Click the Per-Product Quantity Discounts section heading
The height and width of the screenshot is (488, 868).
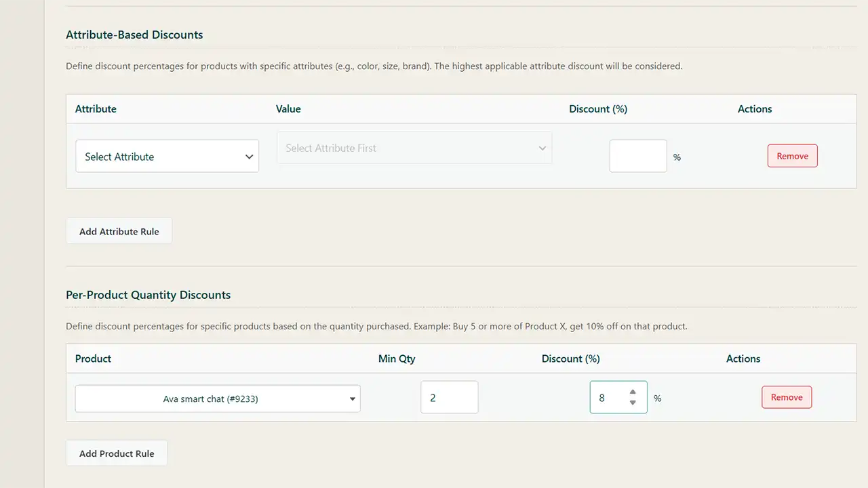(x=148, y=295)
